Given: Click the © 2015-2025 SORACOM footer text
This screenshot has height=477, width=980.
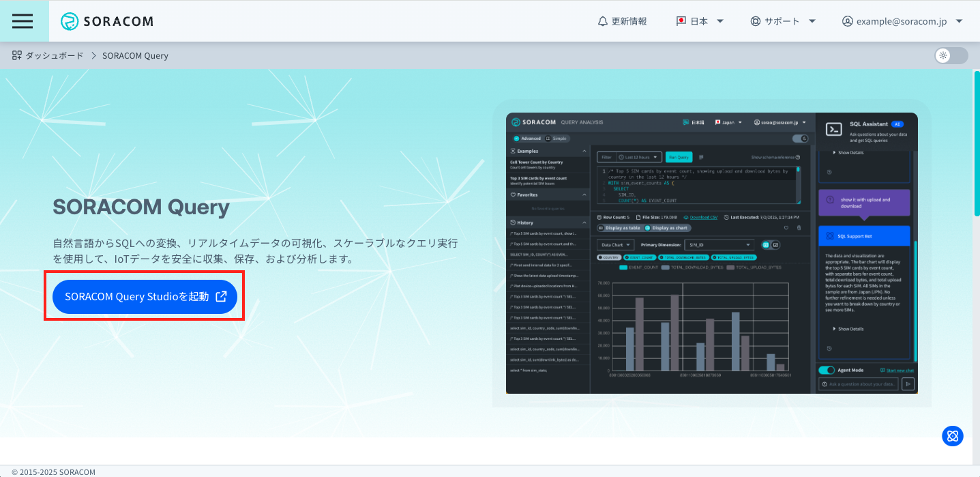Looking at the screenshot, I should click(54, 472).
